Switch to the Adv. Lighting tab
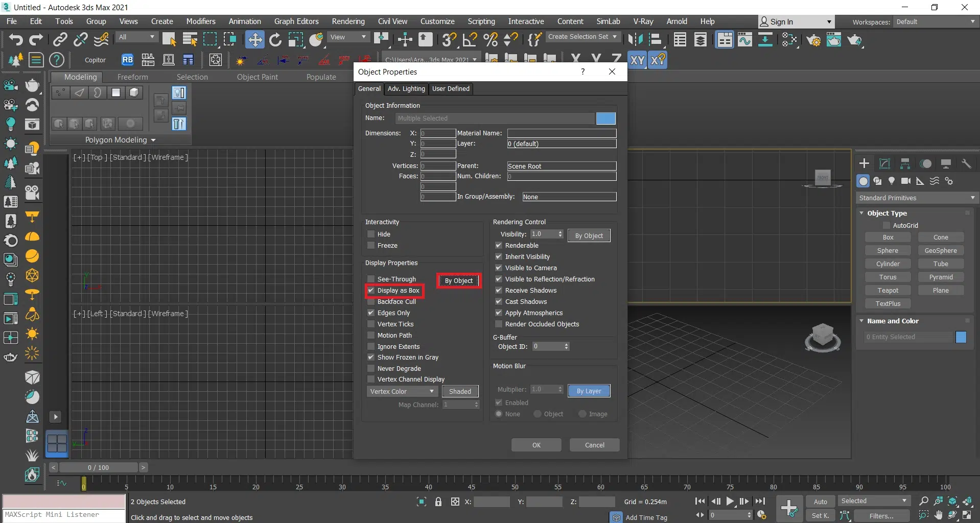This screenshot has height=523, width=980. (406, 89)
